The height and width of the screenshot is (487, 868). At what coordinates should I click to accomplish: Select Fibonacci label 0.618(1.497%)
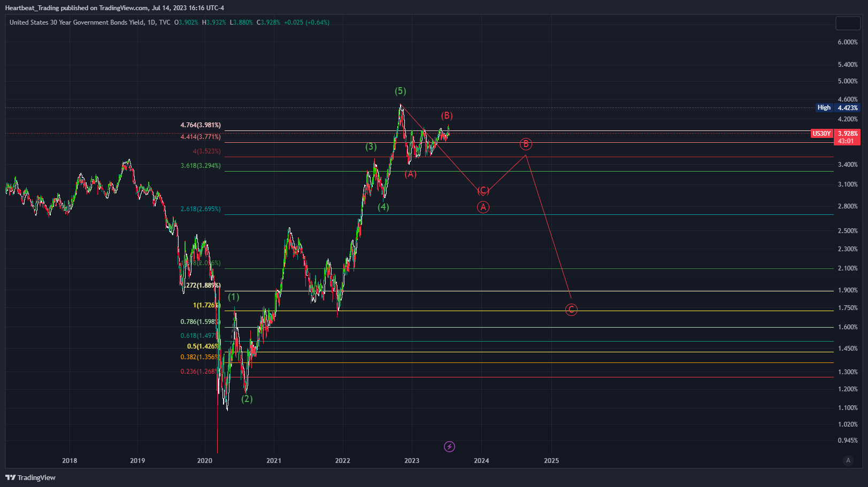coord(199,336)
